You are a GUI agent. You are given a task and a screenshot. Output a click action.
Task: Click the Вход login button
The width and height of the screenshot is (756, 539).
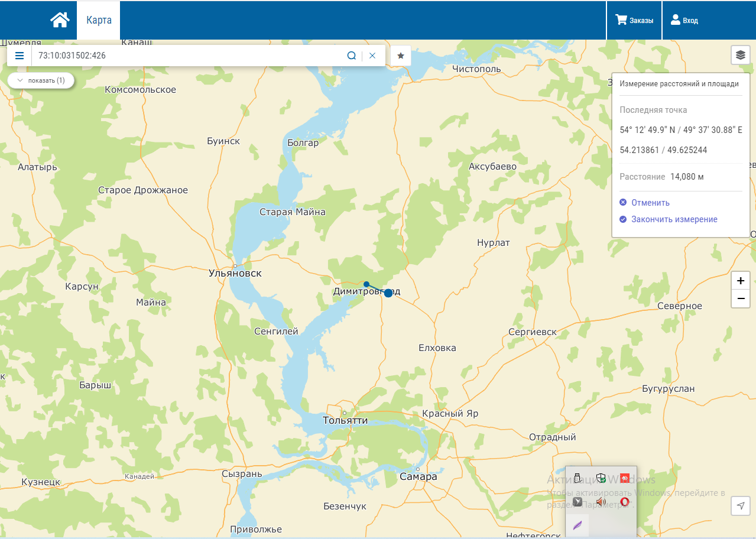684,20
